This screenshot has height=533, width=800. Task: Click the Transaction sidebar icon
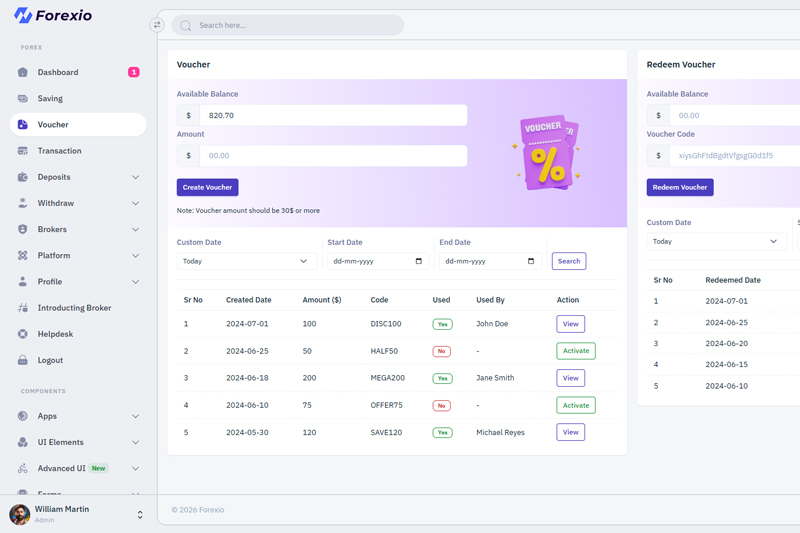23,151
